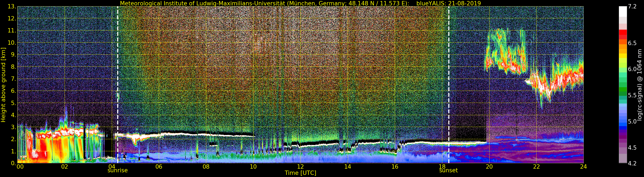The width and height of the screenshot is (644, 177).
Task: Pick the white top of colorbar near 7.2
Action: coord(623,10)
